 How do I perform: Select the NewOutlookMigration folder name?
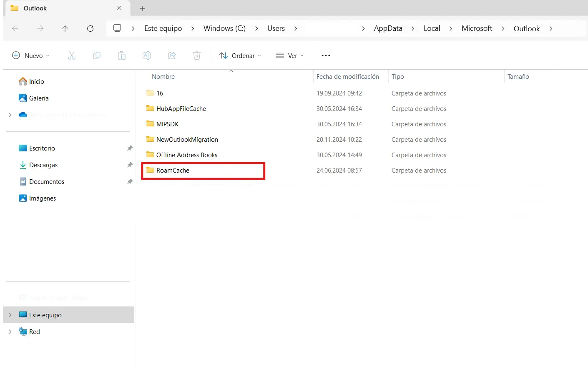187,139
